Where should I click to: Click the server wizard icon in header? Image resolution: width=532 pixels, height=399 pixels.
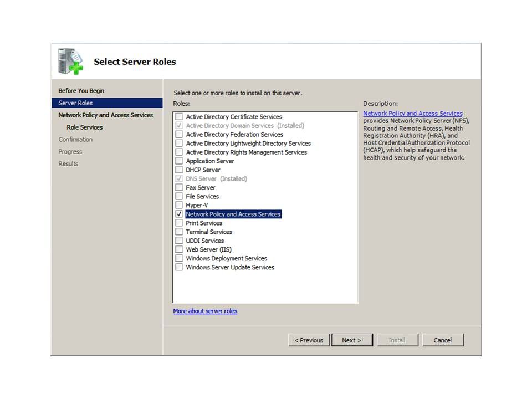(x=71, y=62)
